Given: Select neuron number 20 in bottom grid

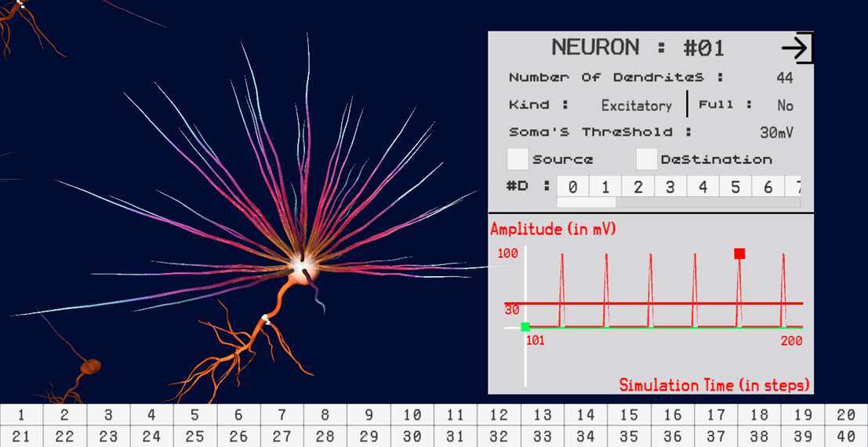Looking at the screenshot, I should click(846, 415).
